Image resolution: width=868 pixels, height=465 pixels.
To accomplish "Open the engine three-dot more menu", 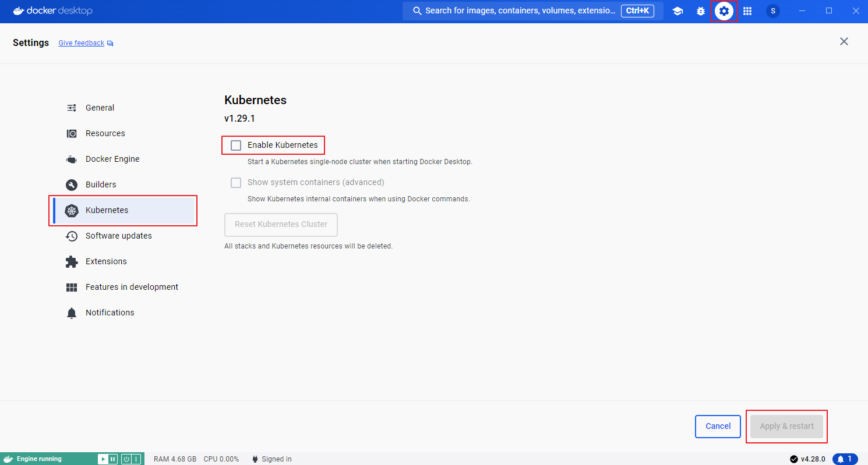I will tap(136, 459).
